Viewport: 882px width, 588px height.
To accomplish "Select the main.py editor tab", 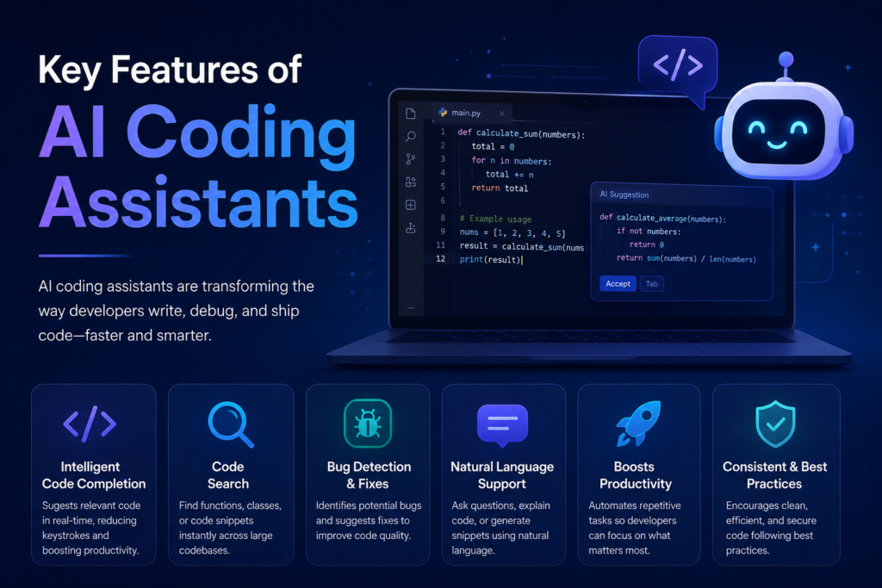I will point(471,113).
